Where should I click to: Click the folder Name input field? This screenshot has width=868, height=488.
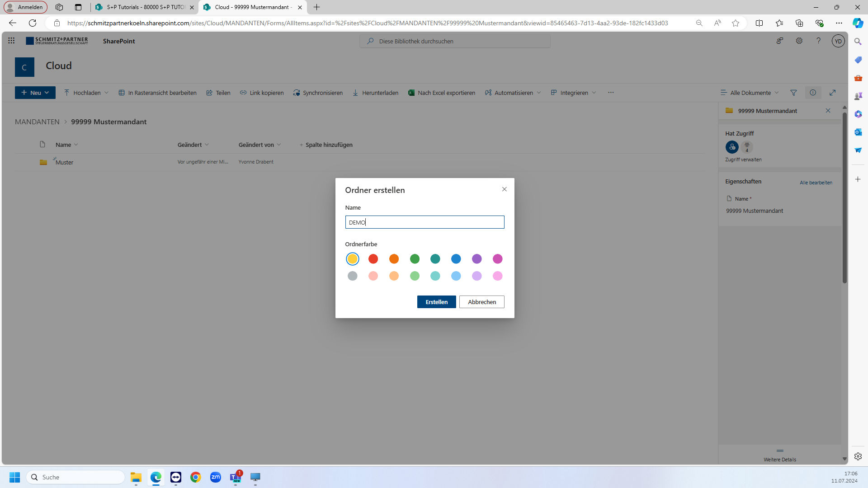click(x=425, y=222)
